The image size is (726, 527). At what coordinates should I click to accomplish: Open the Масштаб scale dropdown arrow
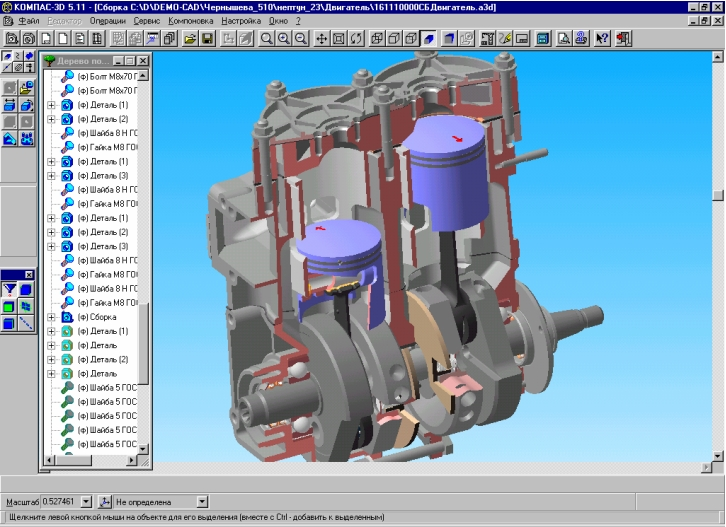pos(87,502)
